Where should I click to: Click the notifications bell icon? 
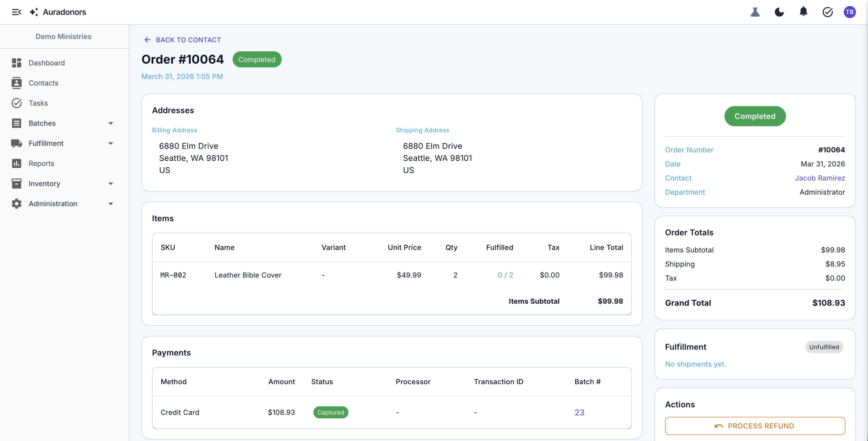[804, 12]
